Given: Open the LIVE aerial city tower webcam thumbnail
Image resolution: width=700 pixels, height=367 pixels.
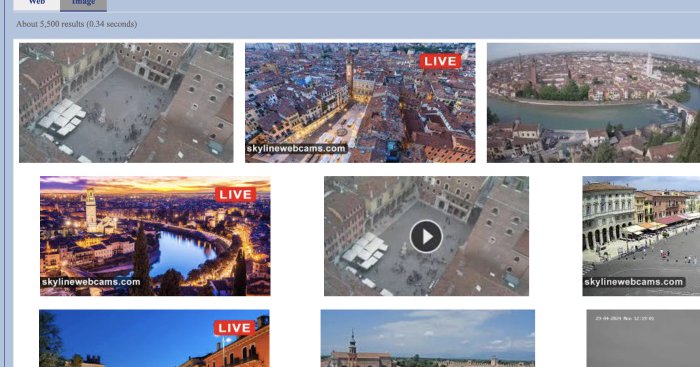Looking at the screenshot, I should (360, 103).
